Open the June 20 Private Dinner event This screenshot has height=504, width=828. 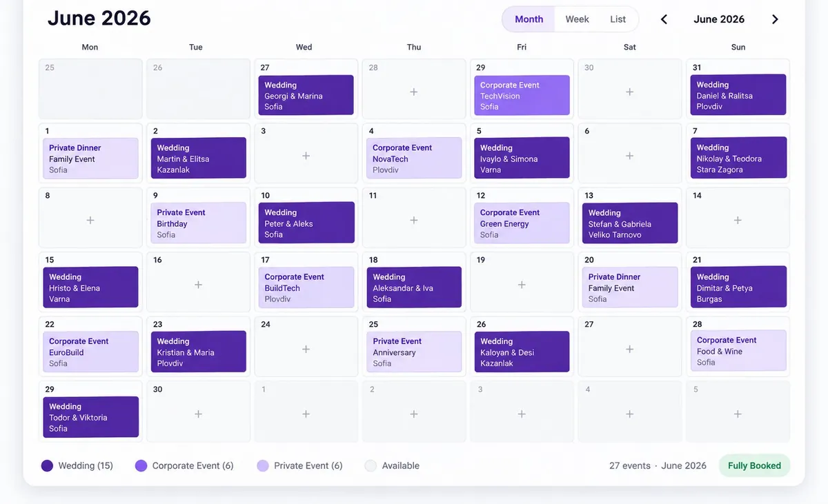click(x=630, y=288)
